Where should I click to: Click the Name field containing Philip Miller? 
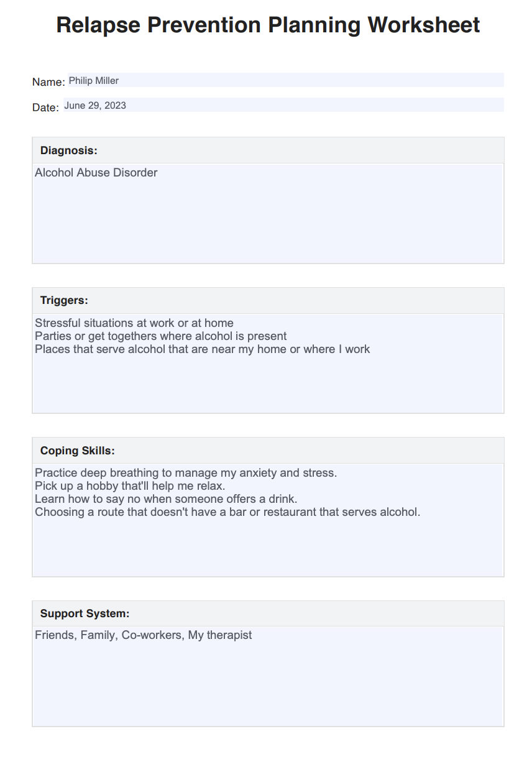click(x=286, y=80)
